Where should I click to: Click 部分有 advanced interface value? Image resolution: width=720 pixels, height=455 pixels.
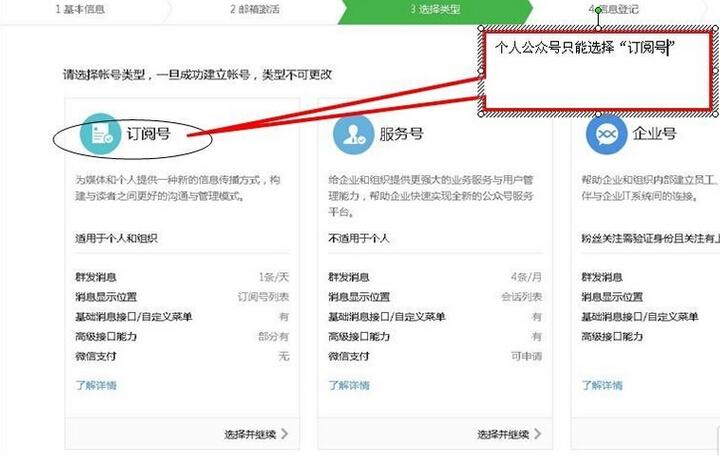point(274,336)
